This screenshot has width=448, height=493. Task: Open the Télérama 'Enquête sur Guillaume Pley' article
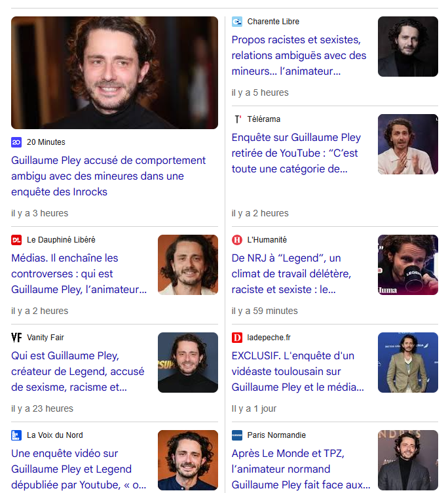click(x=296, y=153)
